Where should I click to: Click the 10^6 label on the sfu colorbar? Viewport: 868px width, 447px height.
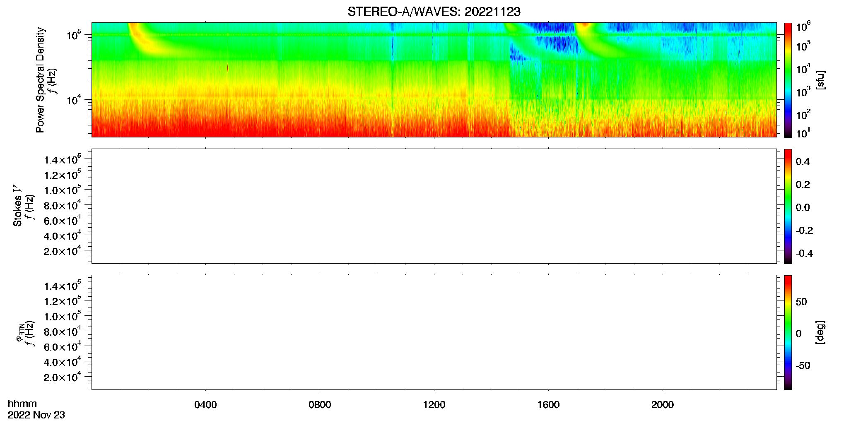click(803, 27)
